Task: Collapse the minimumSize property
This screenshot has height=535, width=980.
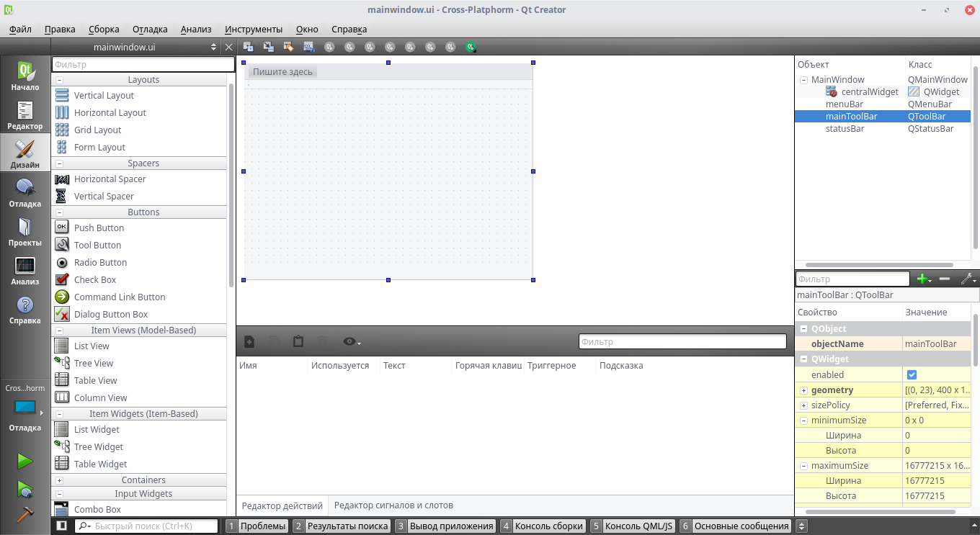Action: tap(803, 421)
